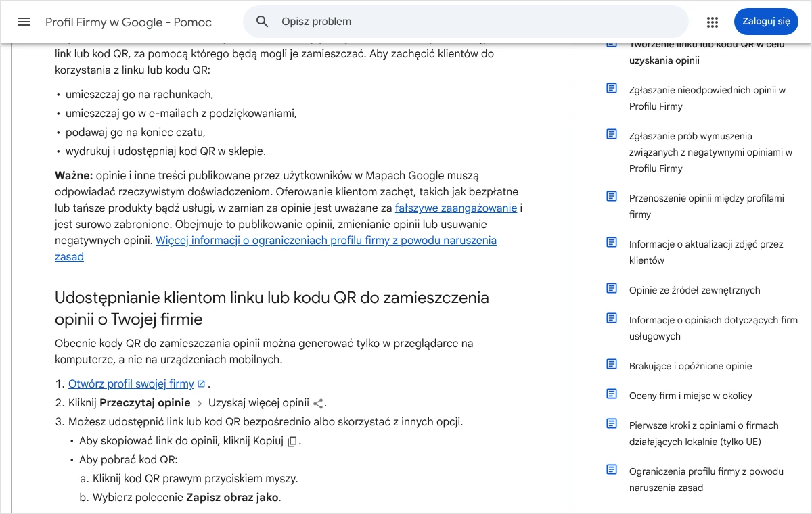
Task: Open sidebar article Tworzenie linku lub kodu QR
Action: click(x=707, y=52)
